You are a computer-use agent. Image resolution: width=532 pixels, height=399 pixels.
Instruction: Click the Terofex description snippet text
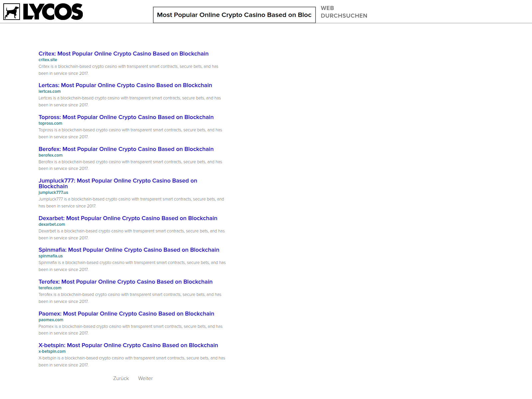(x=130, y=298)
